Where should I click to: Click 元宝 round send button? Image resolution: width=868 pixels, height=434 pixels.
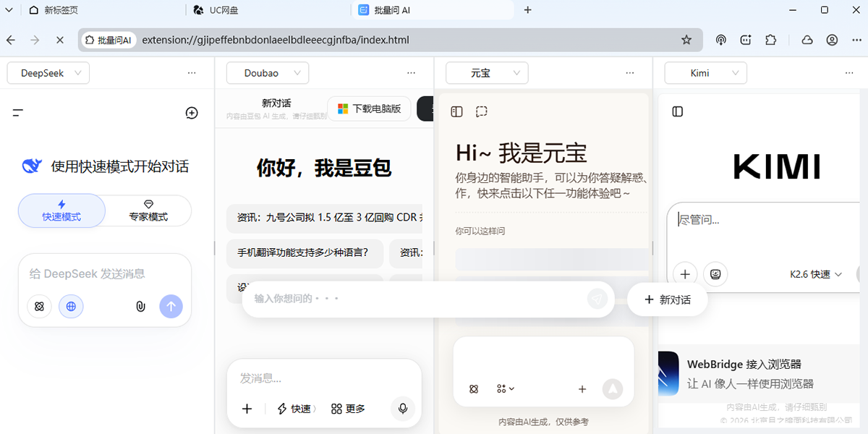(613, 389)
